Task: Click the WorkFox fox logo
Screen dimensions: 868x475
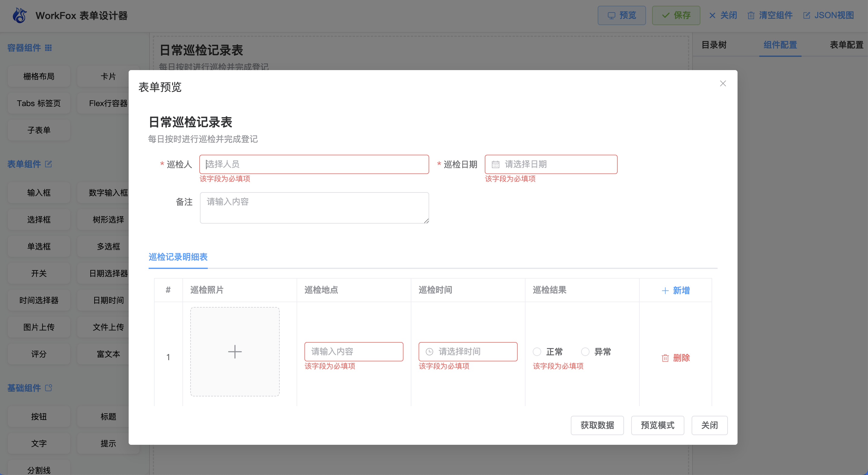Action: pyautogui.click(x=20, y=15)
